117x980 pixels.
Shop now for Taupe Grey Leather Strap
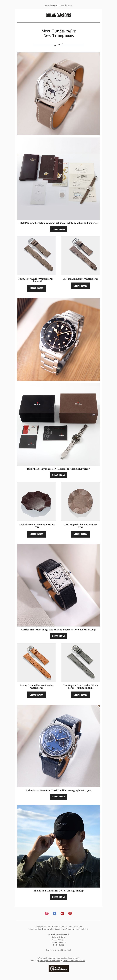(x=37, y=288)
